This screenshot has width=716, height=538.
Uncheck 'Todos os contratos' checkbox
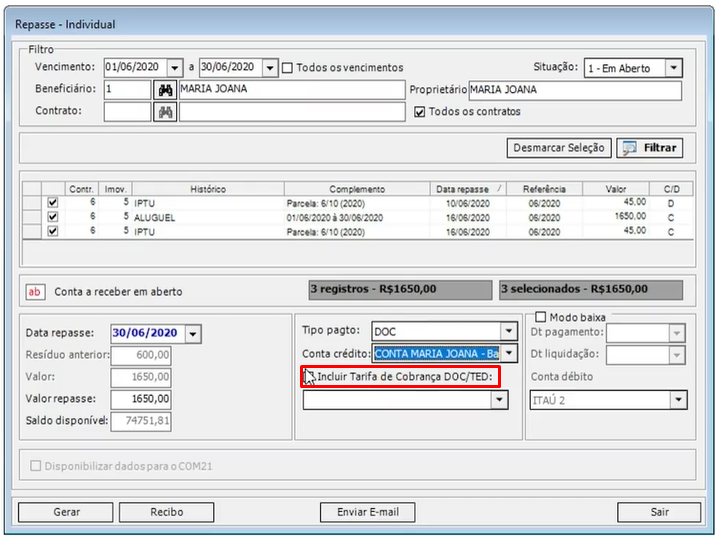tap(420, 112)
